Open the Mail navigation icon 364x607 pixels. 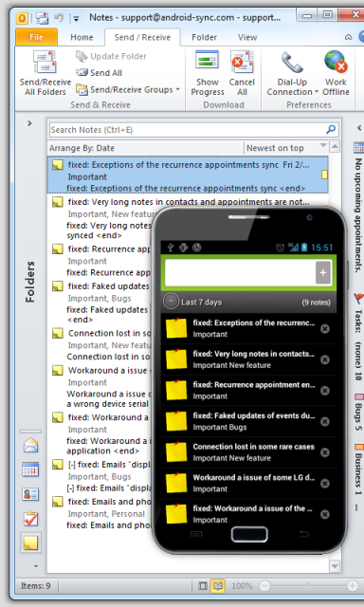pyautogui.click(x=30, y=446)
